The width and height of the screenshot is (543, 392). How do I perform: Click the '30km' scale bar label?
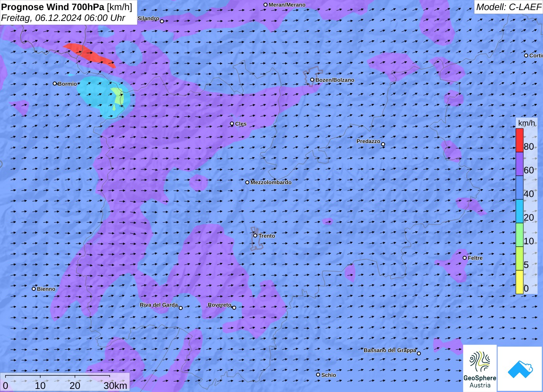[x=115, y=385]
